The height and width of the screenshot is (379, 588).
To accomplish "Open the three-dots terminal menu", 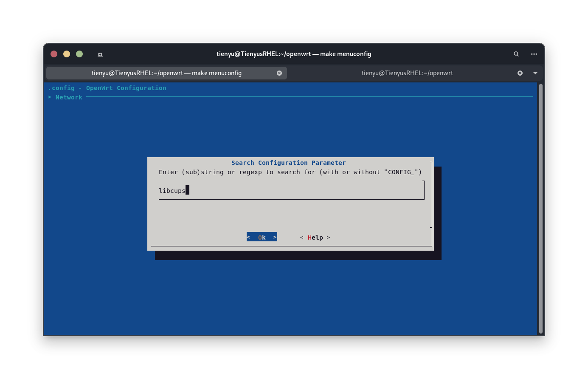I will [534, 54].
